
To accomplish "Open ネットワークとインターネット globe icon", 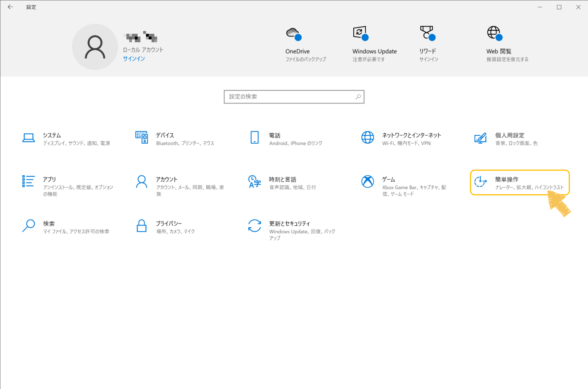I will [x=367, y=137].
